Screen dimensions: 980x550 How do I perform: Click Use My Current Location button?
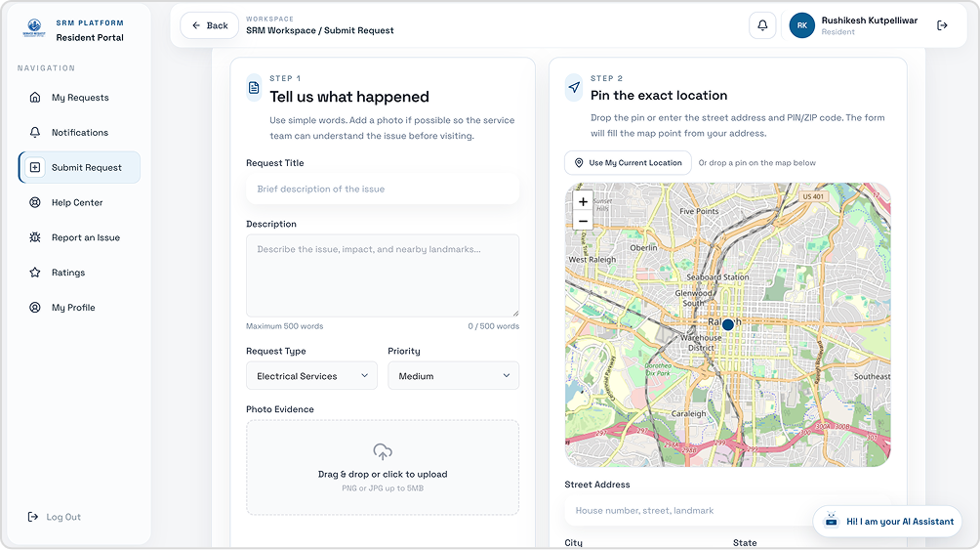point(629,163)
